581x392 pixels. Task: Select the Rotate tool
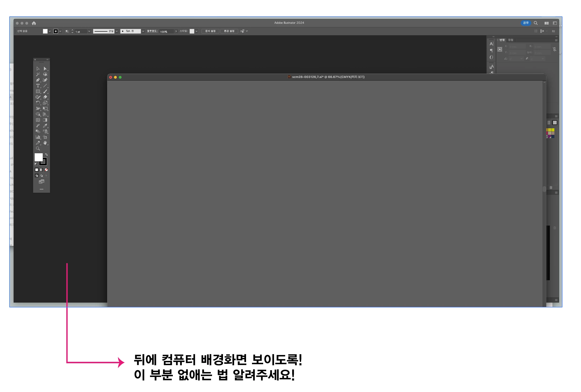pyautogui.click(x=38, y=103)
